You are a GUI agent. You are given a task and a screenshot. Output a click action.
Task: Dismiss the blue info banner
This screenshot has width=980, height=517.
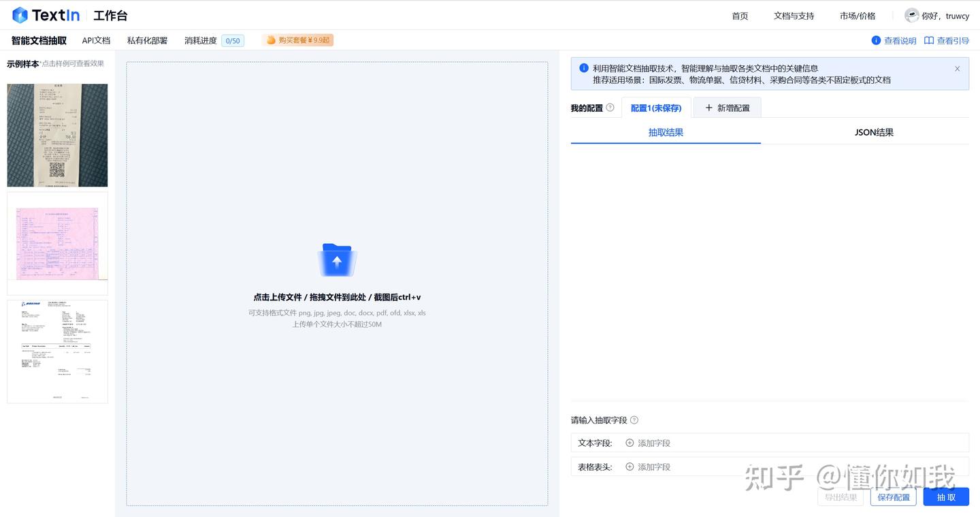(957, 68)
